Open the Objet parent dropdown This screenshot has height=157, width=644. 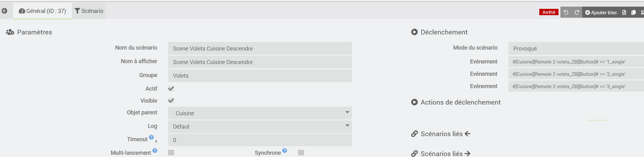click(x=260, y=113)
